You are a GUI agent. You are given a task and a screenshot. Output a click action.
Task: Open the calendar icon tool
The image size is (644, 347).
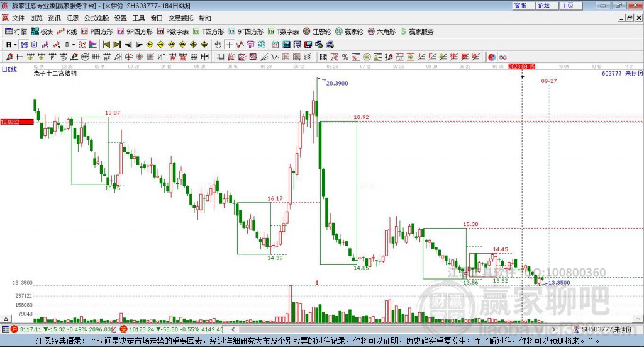tap(275, 45)
